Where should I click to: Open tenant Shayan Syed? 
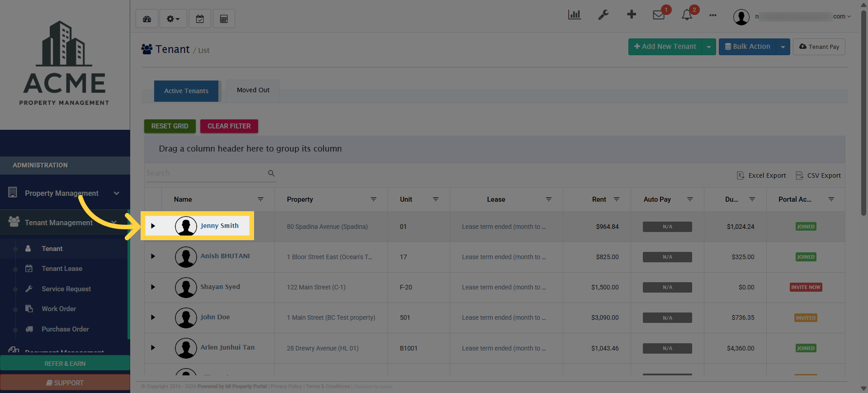[x=220, y=287]
